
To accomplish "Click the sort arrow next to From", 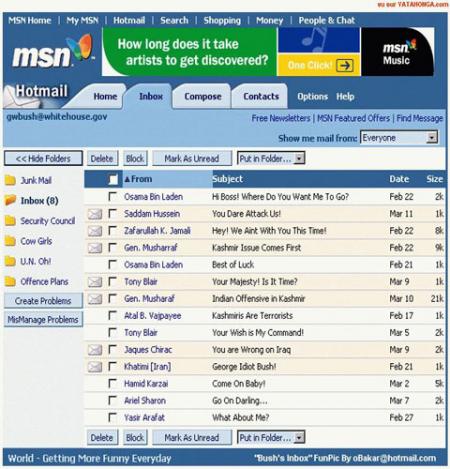I will [127, 179].
